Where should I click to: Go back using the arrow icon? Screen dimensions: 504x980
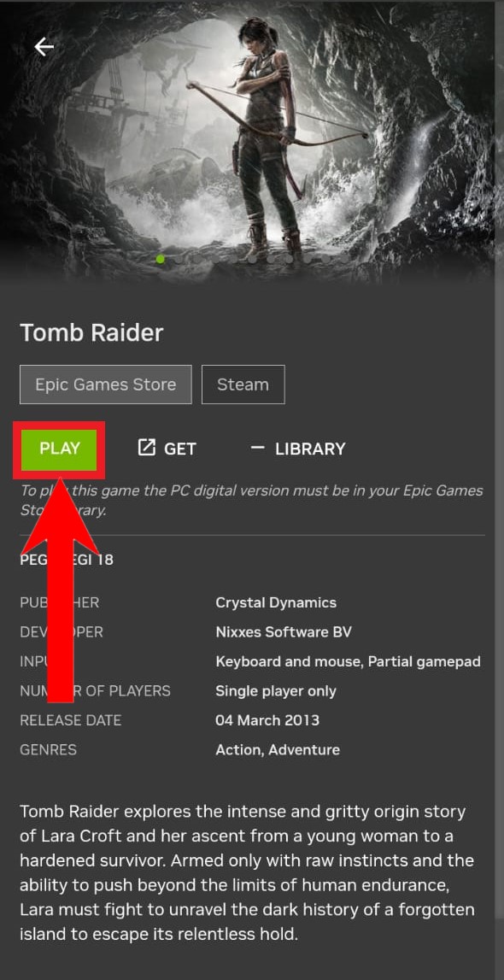coord(44,46)
